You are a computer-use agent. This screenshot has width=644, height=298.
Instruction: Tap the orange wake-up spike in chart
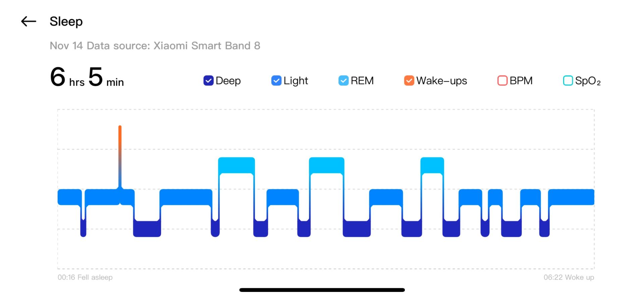point(120,148)
